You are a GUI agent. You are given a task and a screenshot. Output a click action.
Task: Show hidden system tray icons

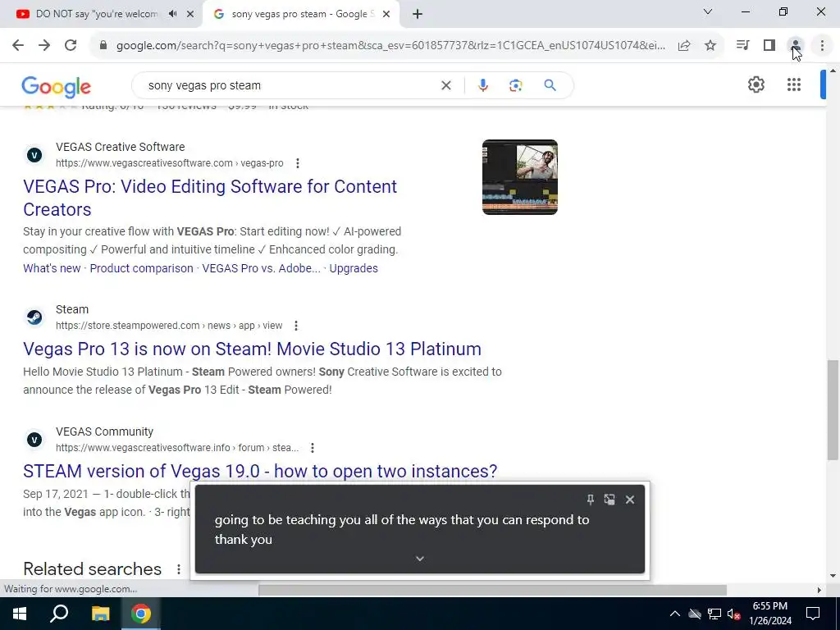point(674,614)
